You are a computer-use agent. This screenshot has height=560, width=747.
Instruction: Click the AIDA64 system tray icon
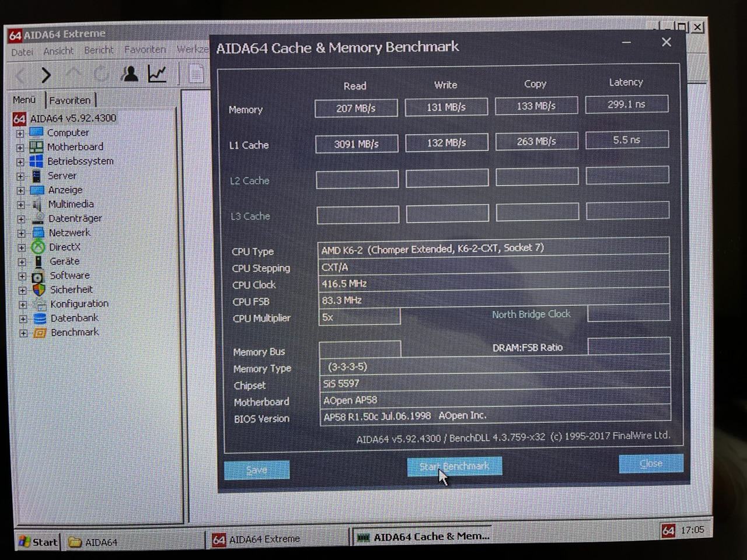click(x=668, y=530)
